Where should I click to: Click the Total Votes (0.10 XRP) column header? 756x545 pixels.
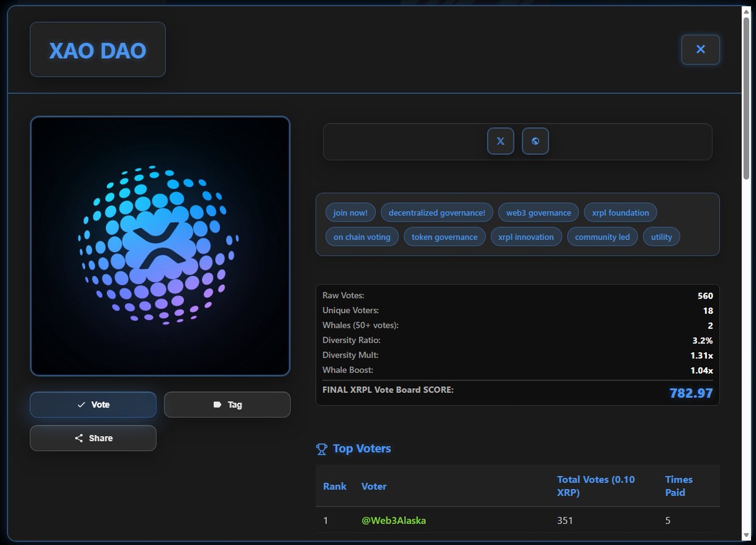[x=596, y=486]
